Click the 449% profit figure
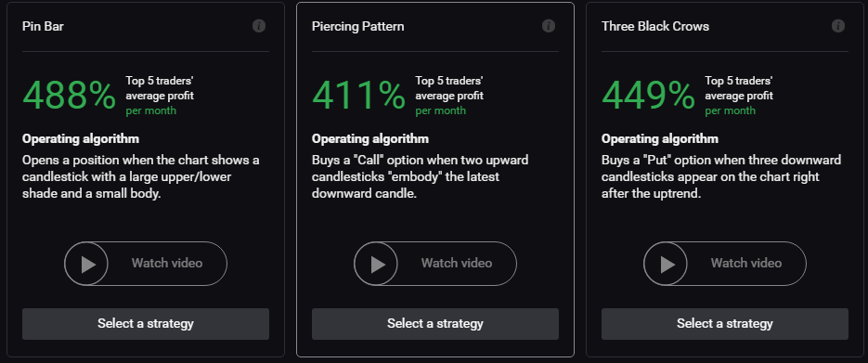 click(x=648, y=96)
